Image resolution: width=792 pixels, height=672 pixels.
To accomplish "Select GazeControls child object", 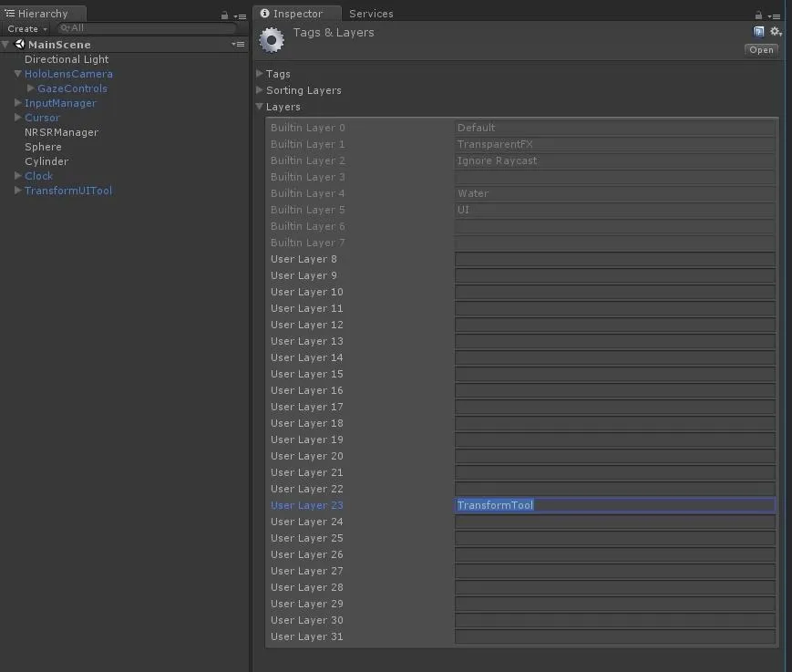I will 72,88.
